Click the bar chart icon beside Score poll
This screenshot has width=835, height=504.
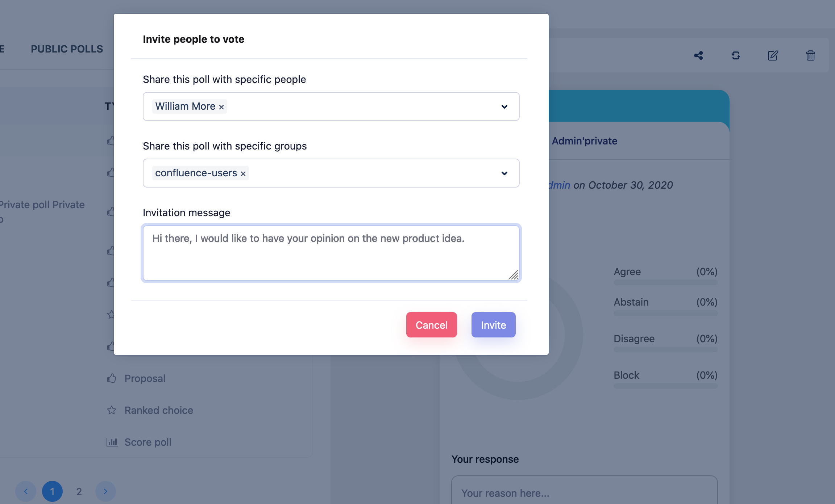pos(112,442)
